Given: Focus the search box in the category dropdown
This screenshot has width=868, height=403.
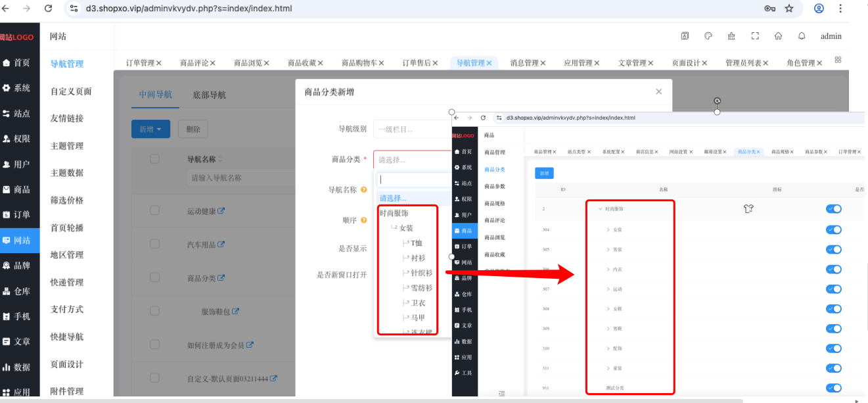Looking at the screenshot, I should (413, 179).
